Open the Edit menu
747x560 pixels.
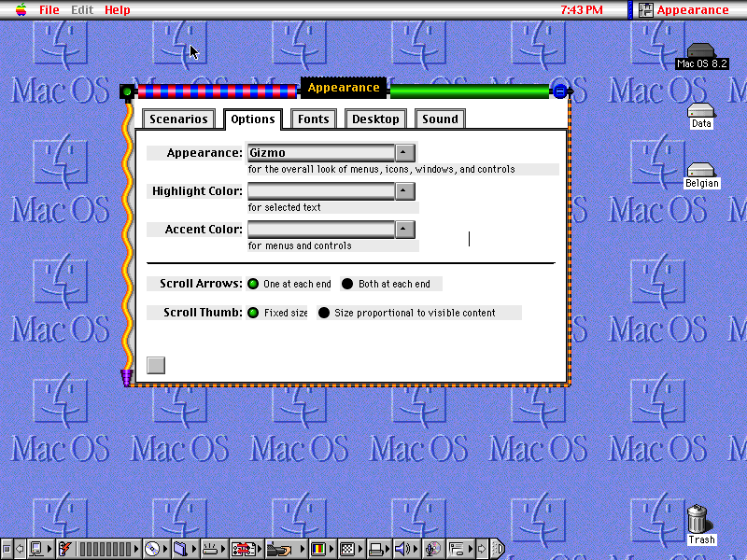click(x=82, y=10)
